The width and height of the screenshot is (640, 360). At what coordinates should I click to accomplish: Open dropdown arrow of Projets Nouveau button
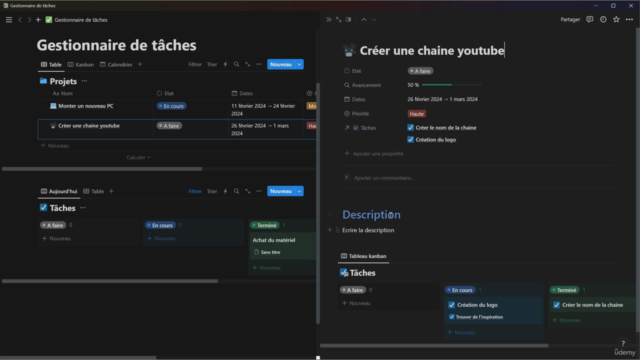click(300, 64)
